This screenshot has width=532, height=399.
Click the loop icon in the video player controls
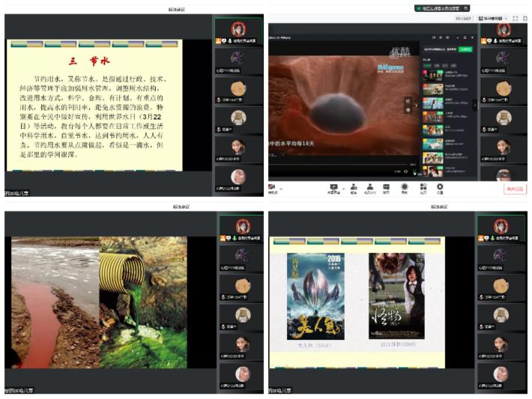[405, 171]
